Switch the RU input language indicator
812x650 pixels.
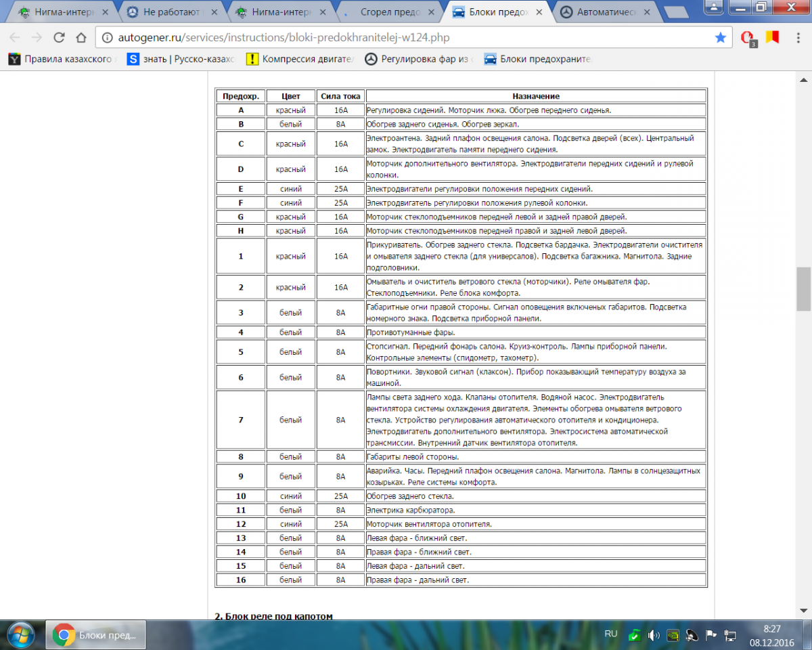click(x=611, y=634)
